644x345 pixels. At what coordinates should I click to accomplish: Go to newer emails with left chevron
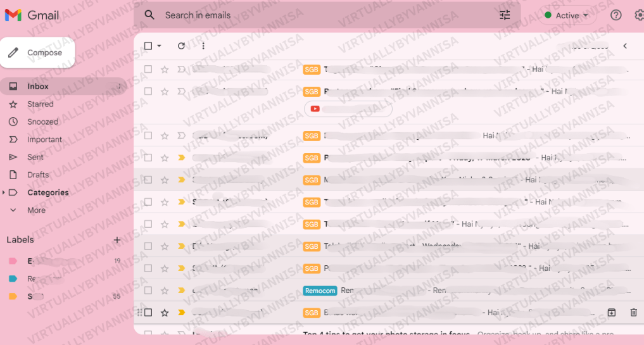click(625, 46)
